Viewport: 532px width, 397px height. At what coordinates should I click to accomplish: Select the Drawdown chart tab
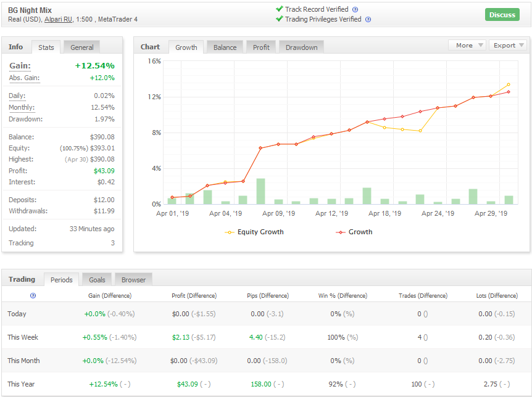(301, 47)
